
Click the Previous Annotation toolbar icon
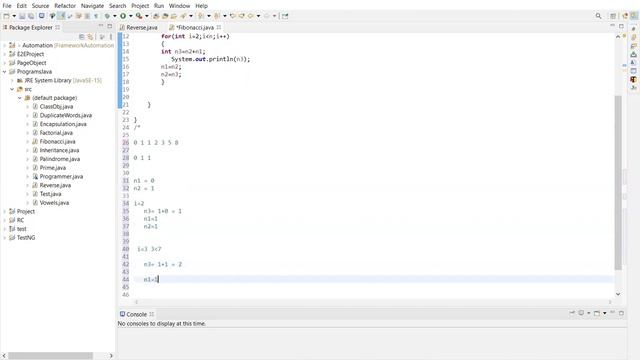point(217,16)
